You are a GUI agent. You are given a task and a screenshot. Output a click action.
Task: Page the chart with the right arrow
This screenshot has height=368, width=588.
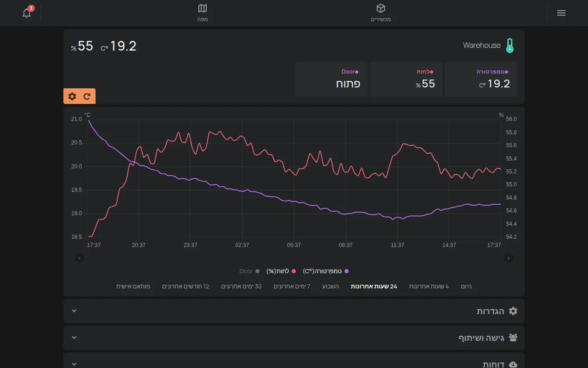click(509, 258)
